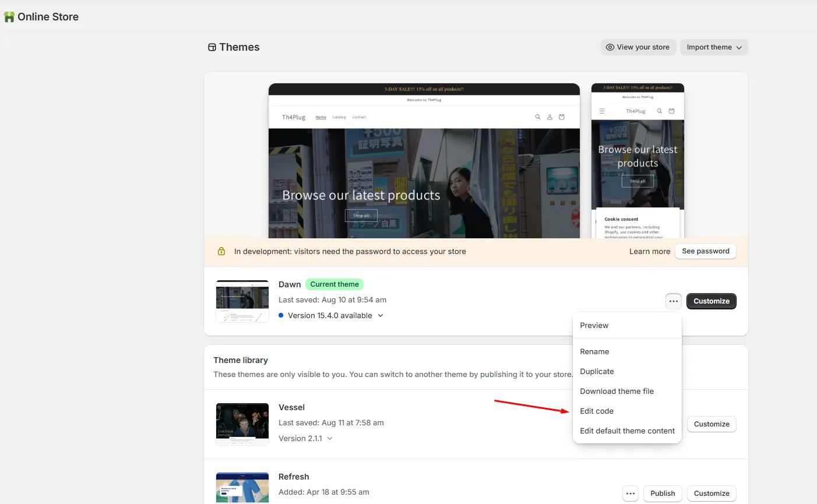Click the blue update dot for Dawn
This screenshot has height=504, width=817.
click(281, 315)
